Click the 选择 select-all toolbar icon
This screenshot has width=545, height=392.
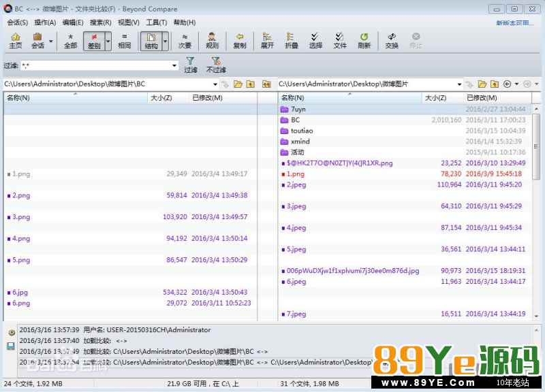315,41
